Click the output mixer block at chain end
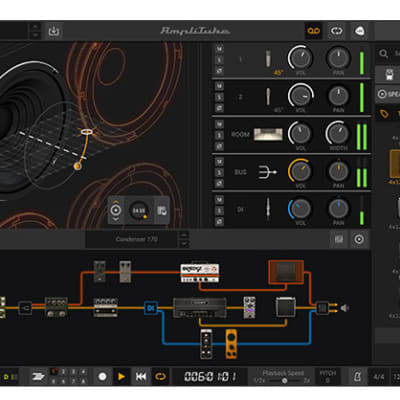400x400 pixels. point(322,308)
